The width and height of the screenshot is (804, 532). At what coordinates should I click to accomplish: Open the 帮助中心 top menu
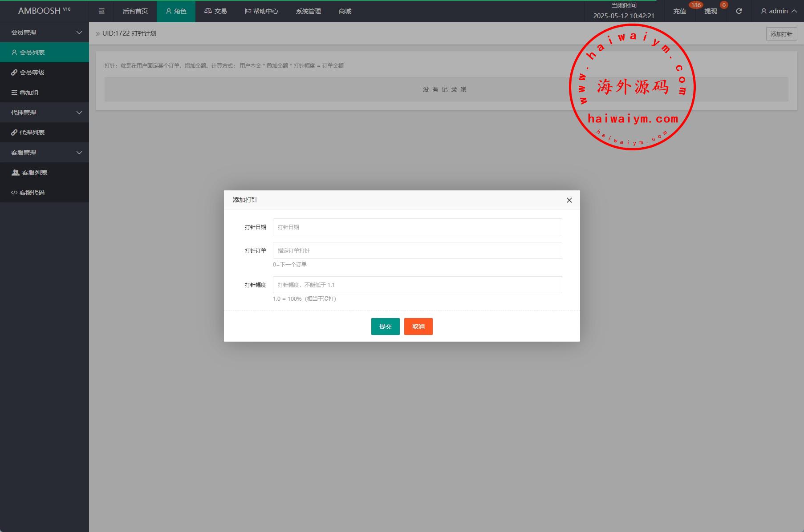(261, 11)
